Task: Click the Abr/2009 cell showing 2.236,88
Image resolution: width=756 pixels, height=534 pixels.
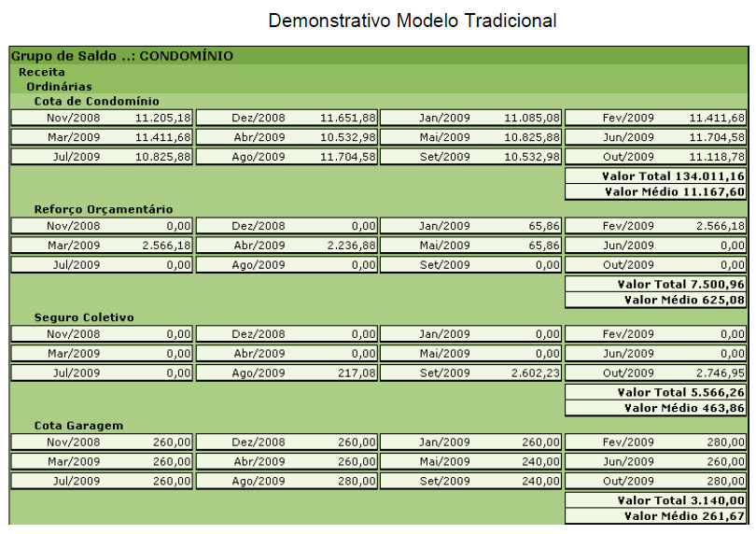Action: [x=287, y=246]
